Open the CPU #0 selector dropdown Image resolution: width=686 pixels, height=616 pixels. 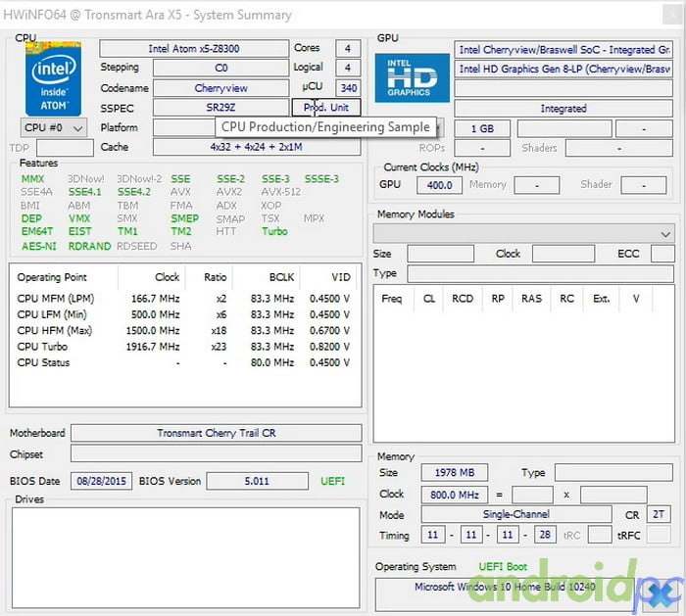(54, 127)
